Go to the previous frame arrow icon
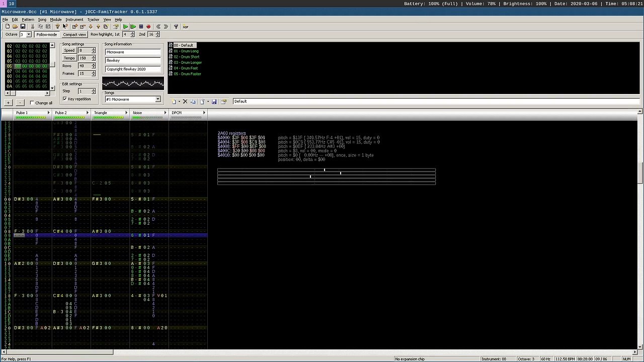This screenshot has width=644, height=362. [x=158, y=27]
